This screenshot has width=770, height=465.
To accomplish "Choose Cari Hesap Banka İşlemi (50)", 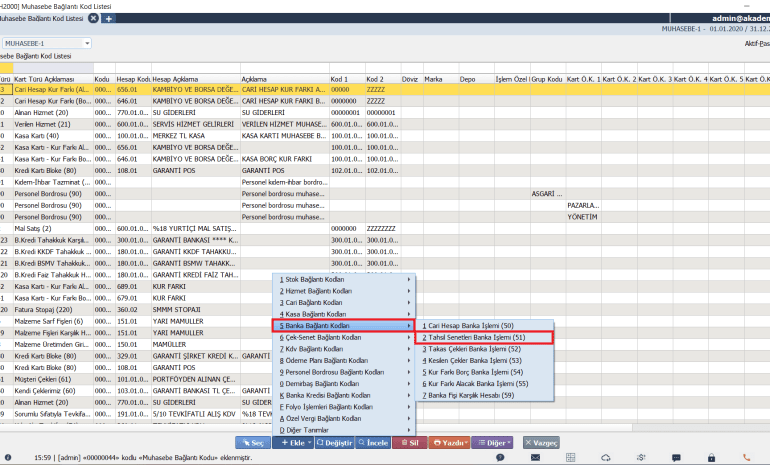I will pos(485,326).
